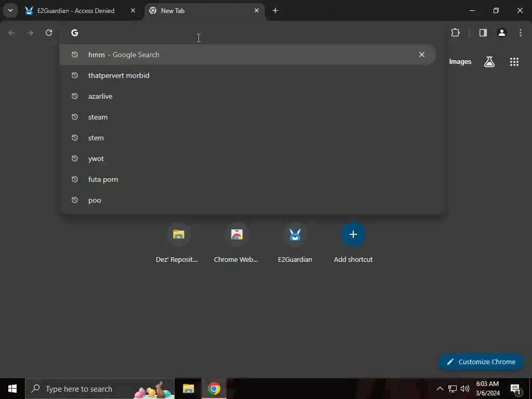The width and height of the screenshot is (532, 399).
Task: Open the Extensions puzzle icon
Action: [455, 33]
